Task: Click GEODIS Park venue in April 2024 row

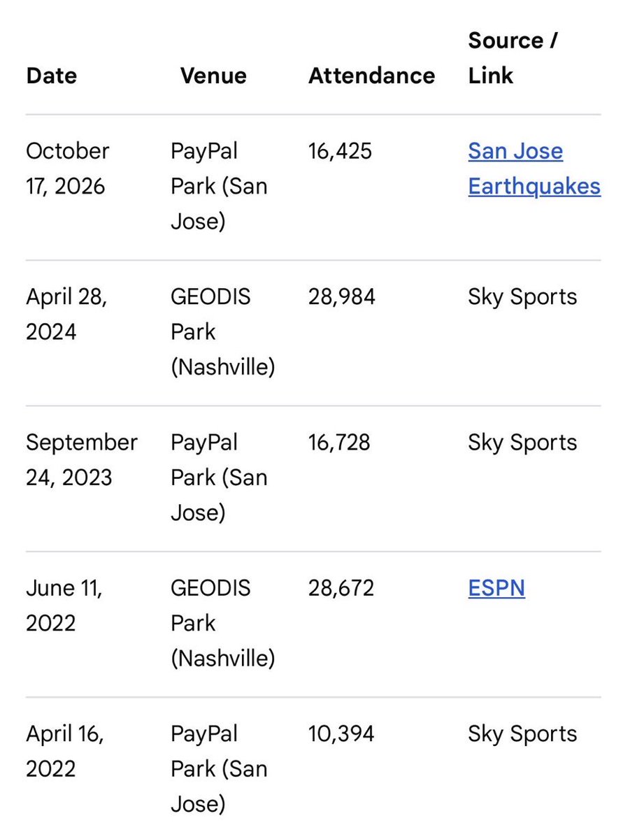Action: pyautogui.click(x=222, y=331)
